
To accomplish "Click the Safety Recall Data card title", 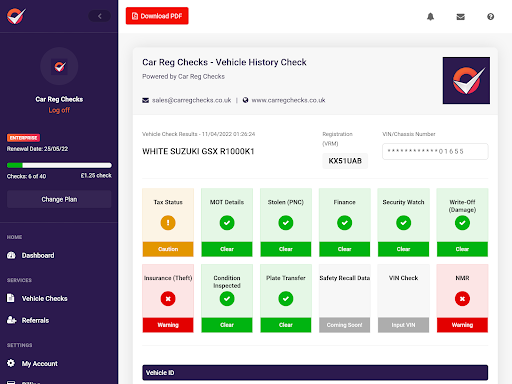I will pyautogui.click(x=345, y=278).
